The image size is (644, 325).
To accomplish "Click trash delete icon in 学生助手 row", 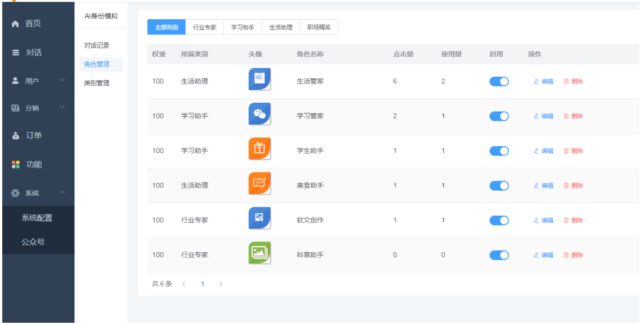I will click(566, 151).
